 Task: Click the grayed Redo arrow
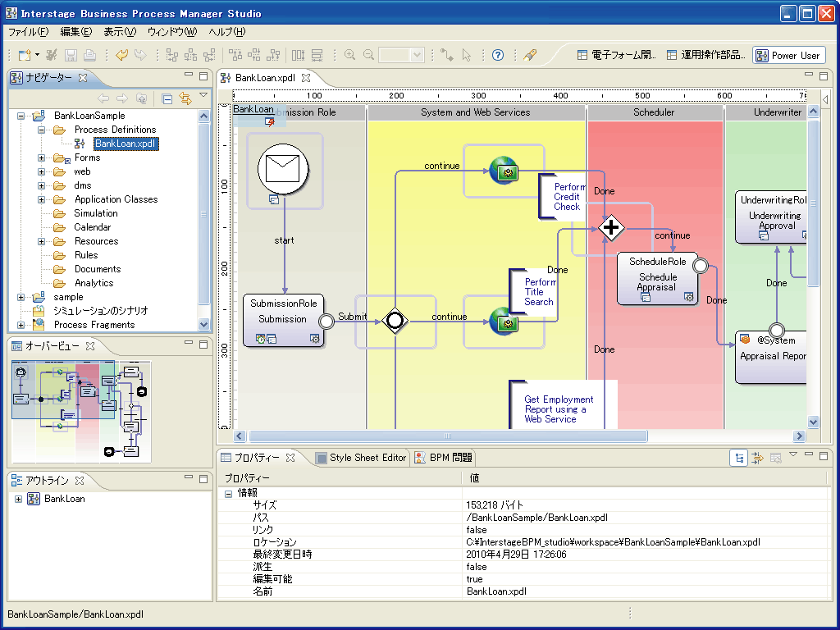(x=140, y=55)
